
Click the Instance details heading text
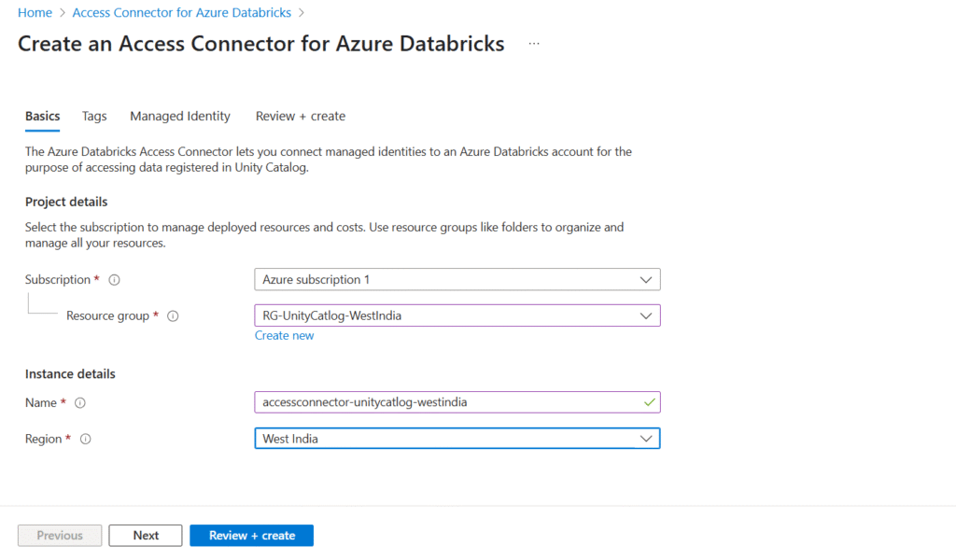(x=70, y=374)
